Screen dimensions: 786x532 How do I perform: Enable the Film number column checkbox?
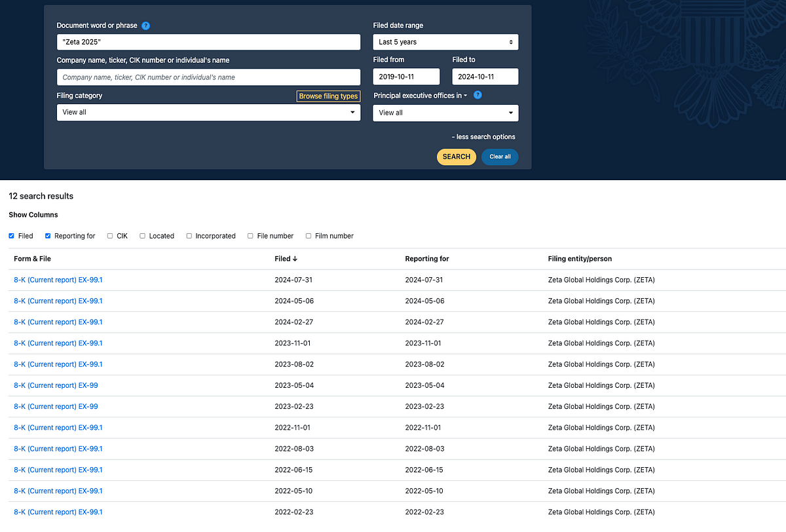(x=309, y=236)
